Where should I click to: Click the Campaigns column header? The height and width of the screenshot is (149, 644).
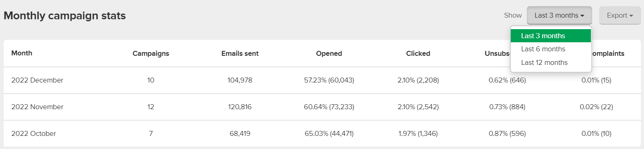coord(151,53)
